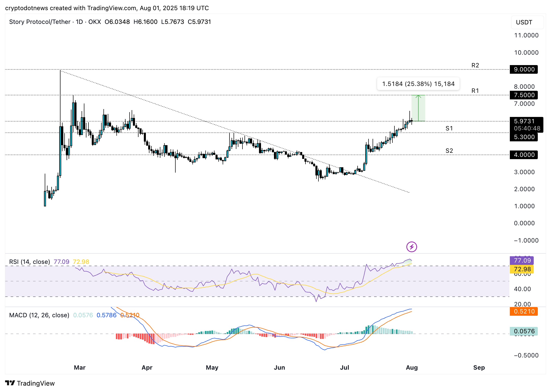This screenshot has height=392, width=551.
Task: Click the teal 0.0576 histogram value badge
Action: point(524,331)
